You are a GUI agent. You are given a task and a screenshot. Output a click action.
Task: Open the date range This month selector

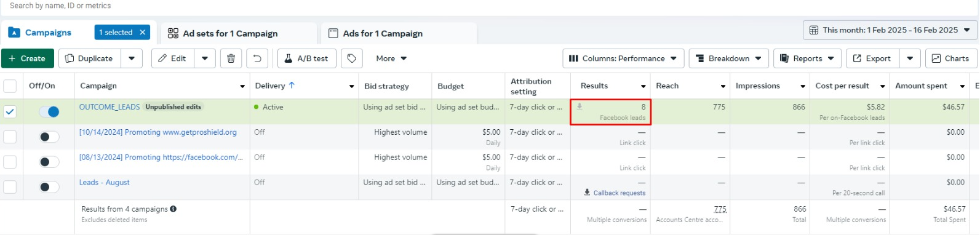890,30
